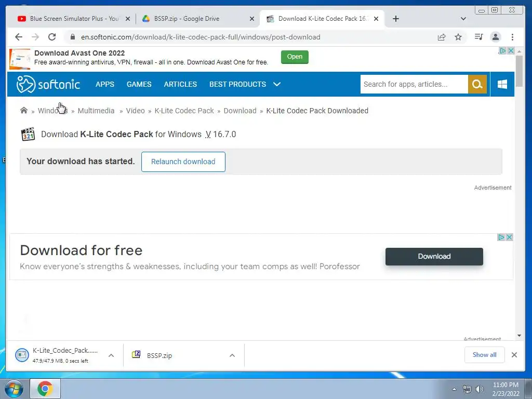This screenshot has width=532, height=399.
Task: Close the Avast One ad banner
Action: (511, 50)
